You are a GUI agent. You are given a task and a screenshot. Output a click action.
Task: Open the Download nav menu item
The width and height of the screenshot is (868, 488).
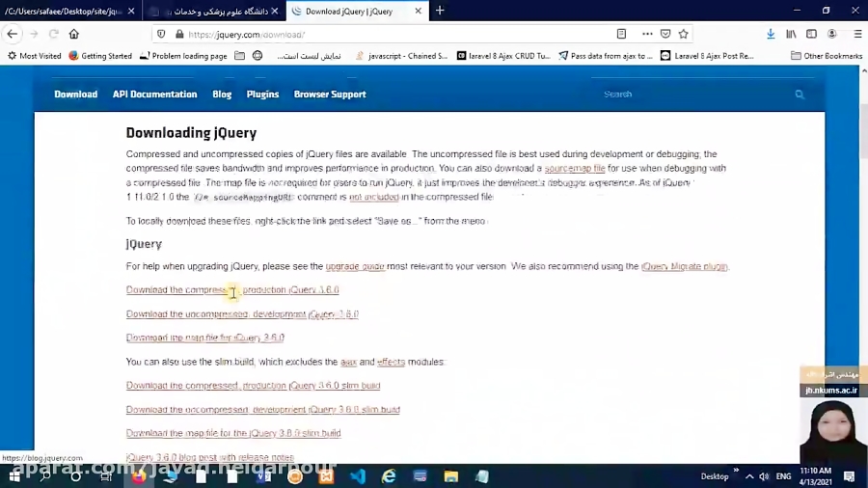pos(76,95)
